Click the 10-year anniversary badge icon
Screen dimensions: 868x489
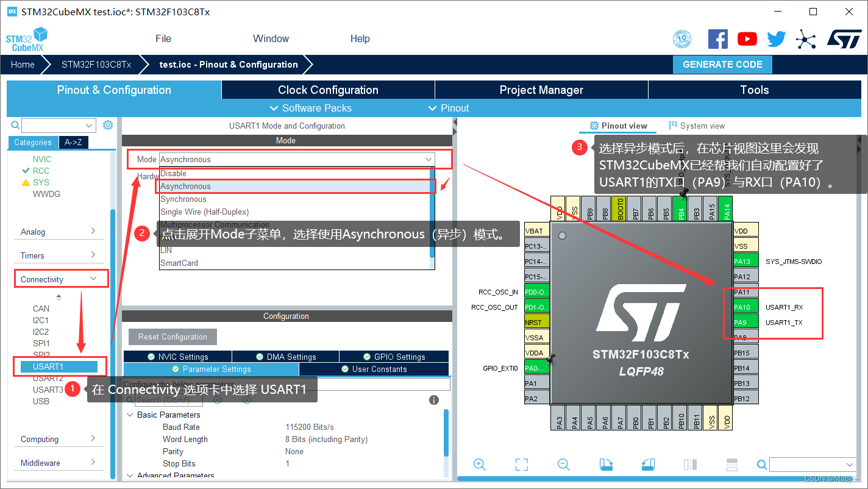click(682, 40)
